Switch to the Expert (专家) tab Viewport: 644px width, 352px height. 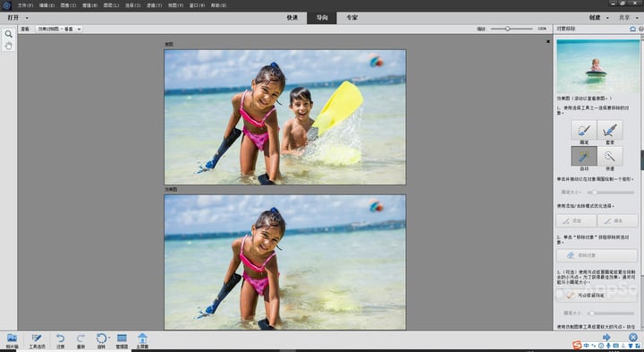[352, 18]
